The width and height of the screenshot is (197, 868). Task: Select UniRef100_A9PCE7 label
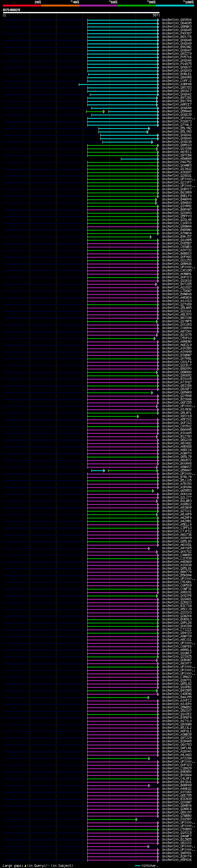point(177,104)
